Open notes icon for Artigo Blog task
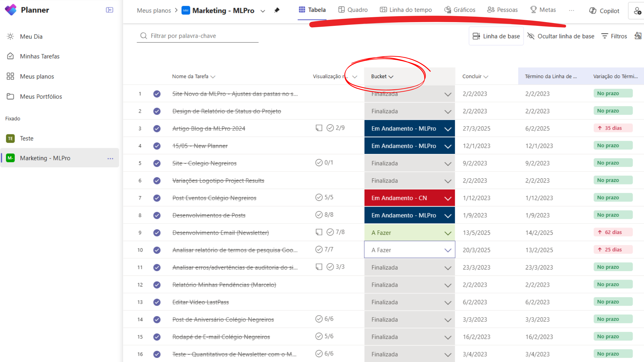This screenshot has width=644, height=362. click(319, 128)
